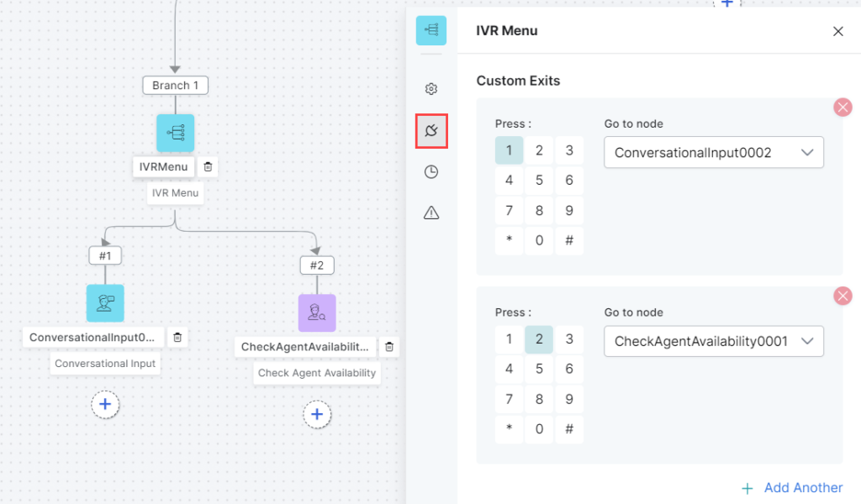Viewport: 861px width, 504px height.
Task: Toggle keypad digit 2 in second exit
Action: point(539,339)
